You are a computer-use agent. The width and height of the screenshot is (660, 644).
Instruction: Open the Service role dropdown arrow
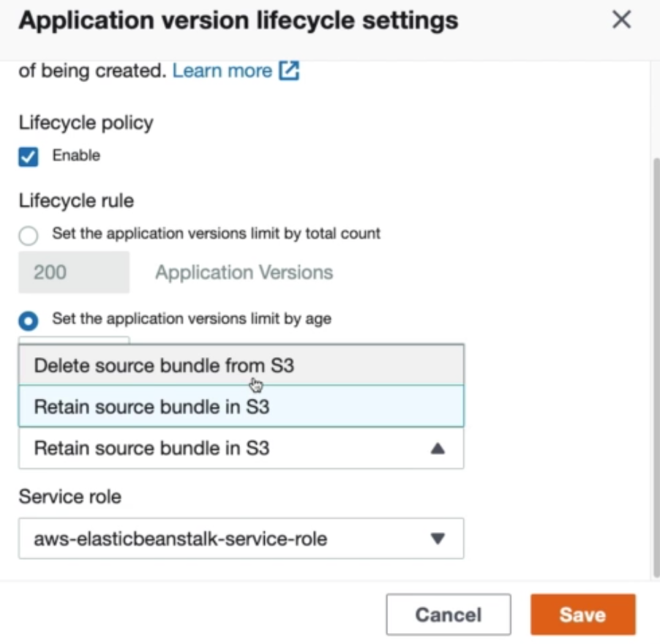(438, 536)
